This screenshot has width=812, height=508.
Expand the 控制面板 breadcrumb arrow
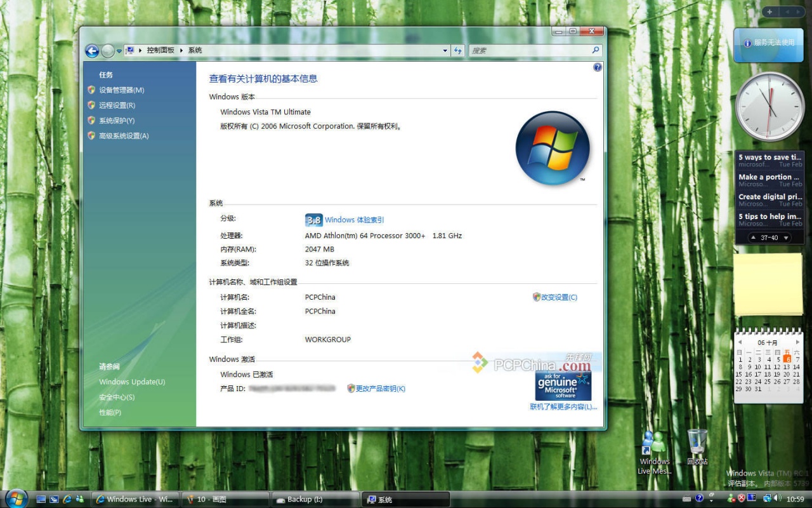[181, 50]
